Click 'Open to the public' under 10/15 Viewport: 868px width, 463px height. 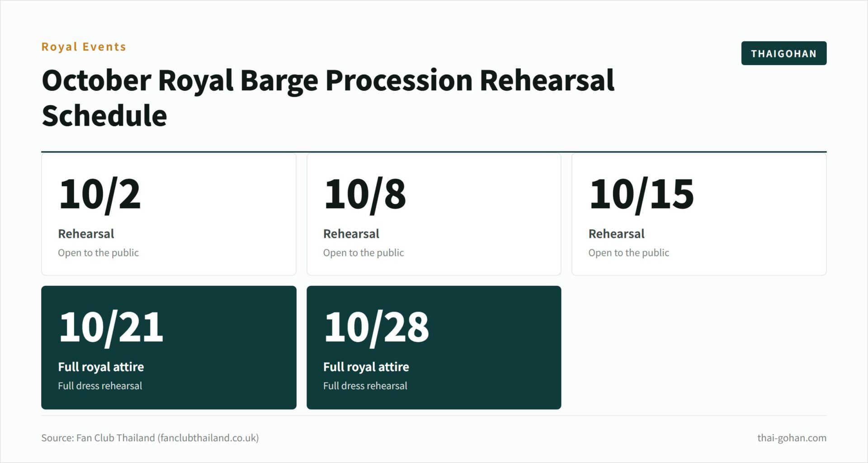pyautogui.click(x=628, y=253)
